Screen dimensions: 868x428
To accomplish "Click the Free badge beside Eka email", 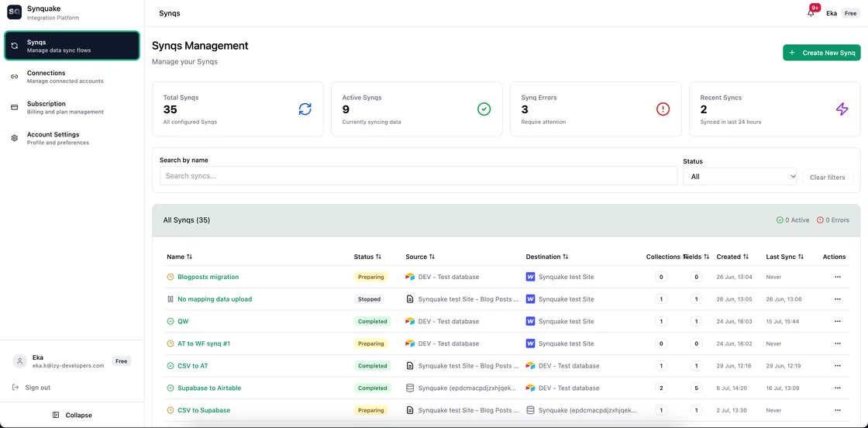I will point(121,361).
